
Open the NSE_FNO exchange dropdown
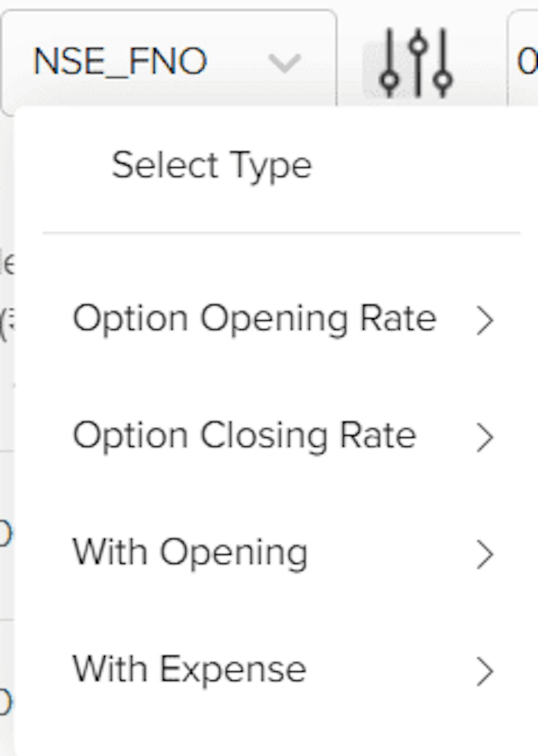(x=169, y=62)
